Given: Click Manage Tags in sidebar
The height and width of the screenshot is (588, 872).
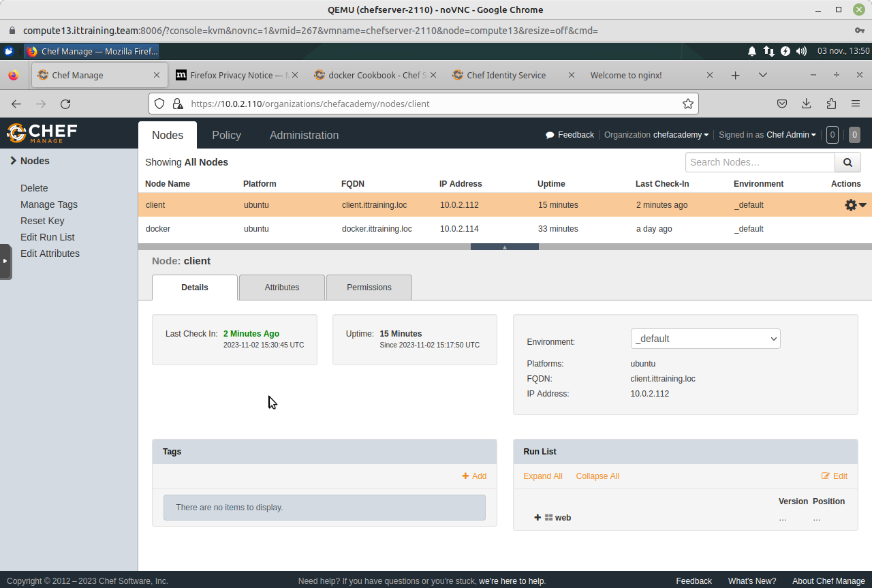Looking at the screenshot, I should click(49, 204).
